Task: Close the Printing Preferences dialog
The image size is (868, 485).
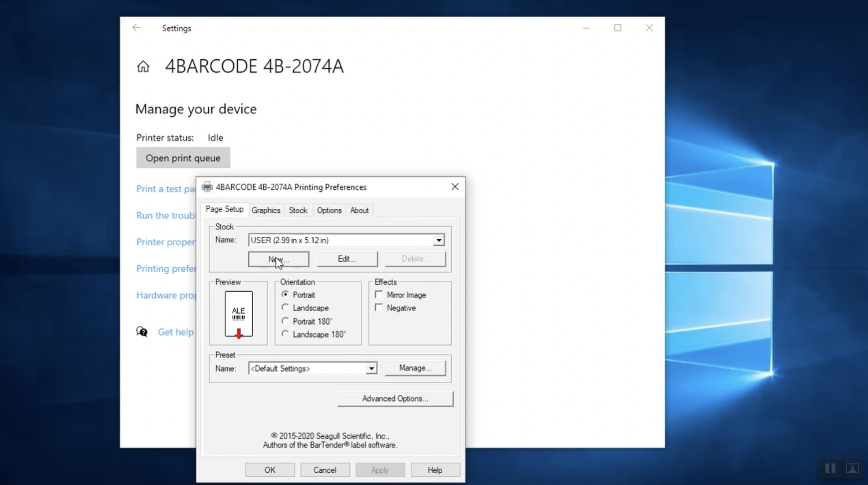Action: (454, 187)
